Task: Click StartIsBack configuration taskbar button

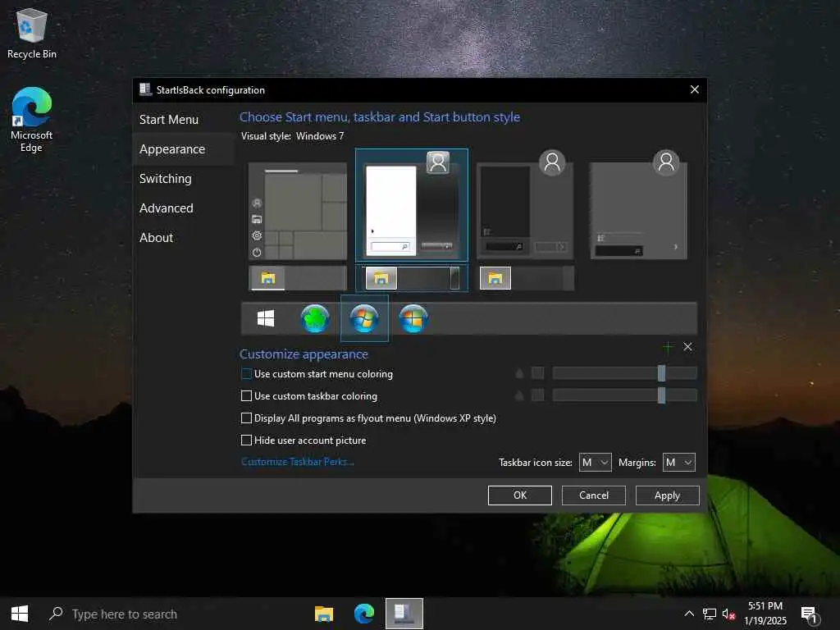Action: (404, 614)
